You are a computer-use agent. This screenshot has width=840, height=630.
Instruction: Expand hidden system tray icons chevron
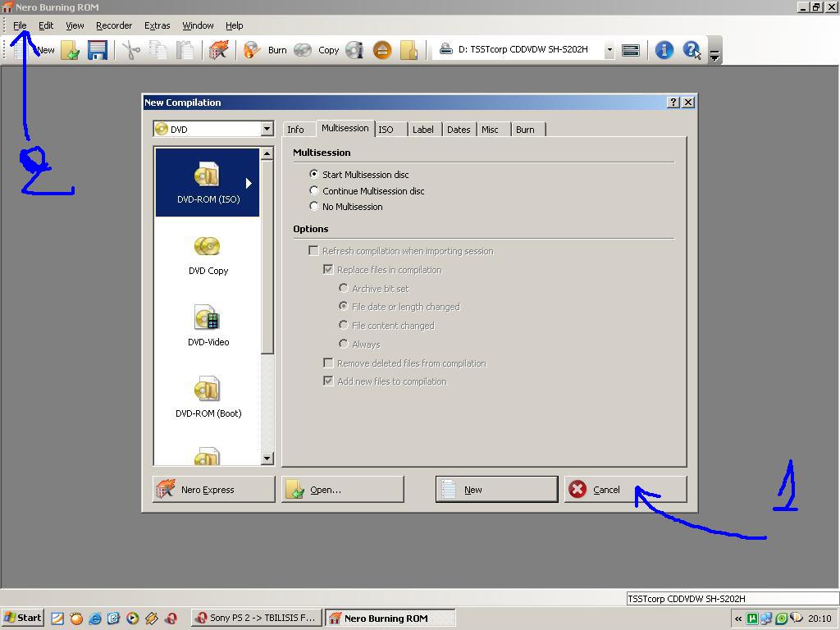coord(738,619)
